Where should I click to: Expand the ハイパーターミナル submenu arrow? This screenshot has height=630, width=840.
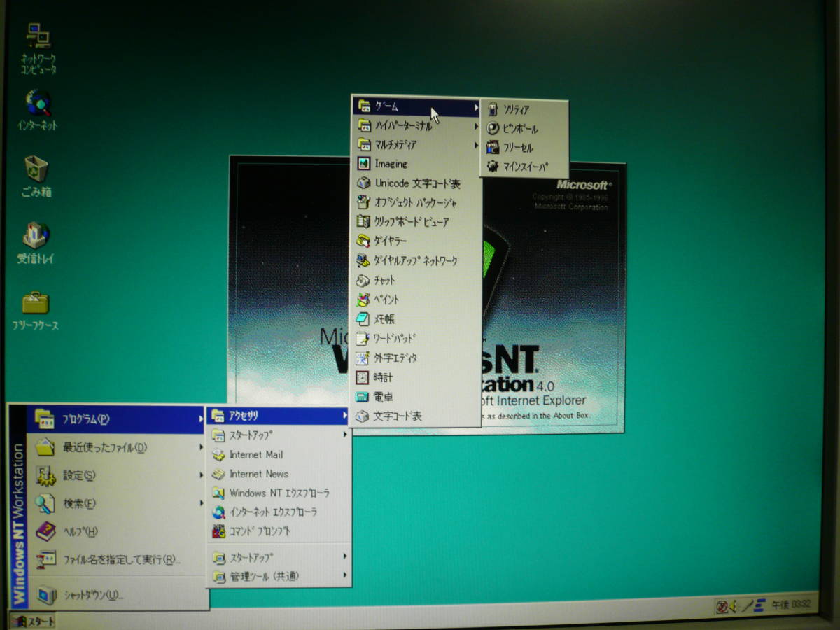[x=476, y=126]
